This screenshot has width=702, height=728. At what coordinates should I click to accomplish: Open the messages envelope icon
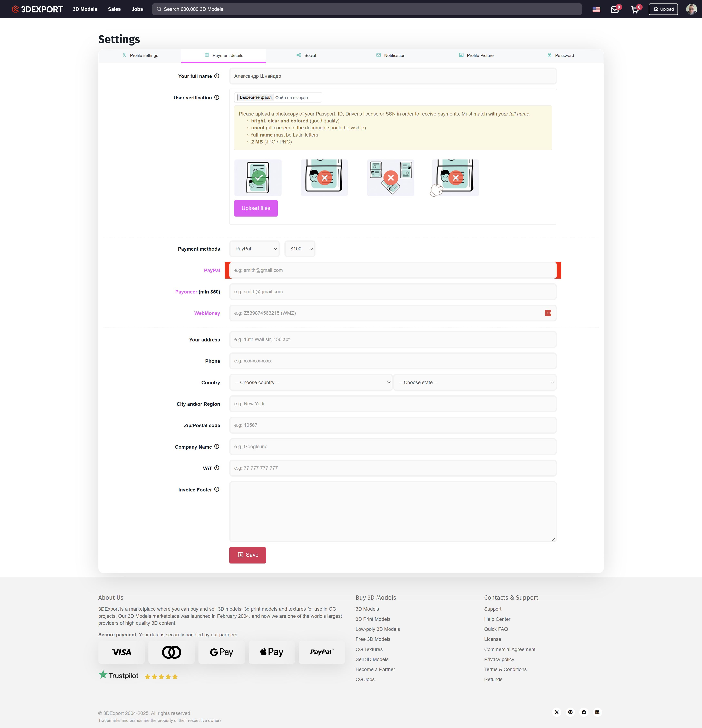coord(615,10)
